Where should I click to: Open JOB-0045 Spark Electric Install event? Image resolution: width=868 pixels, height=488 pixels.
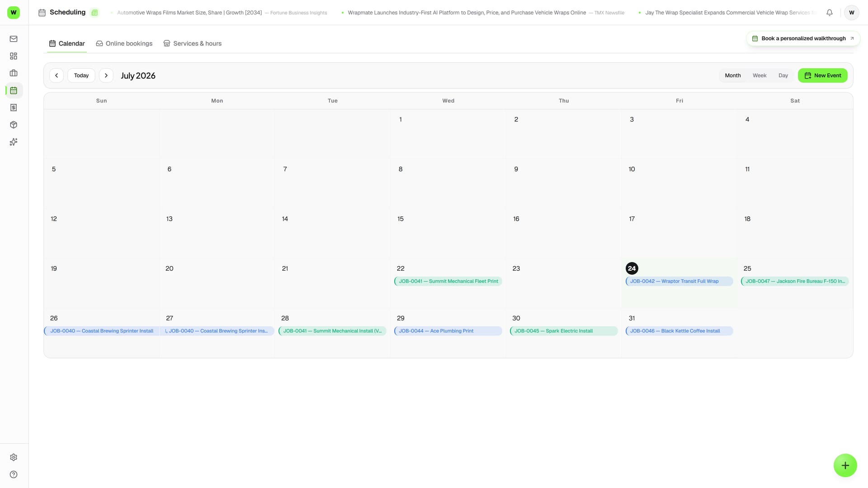[x=564, y=331]
